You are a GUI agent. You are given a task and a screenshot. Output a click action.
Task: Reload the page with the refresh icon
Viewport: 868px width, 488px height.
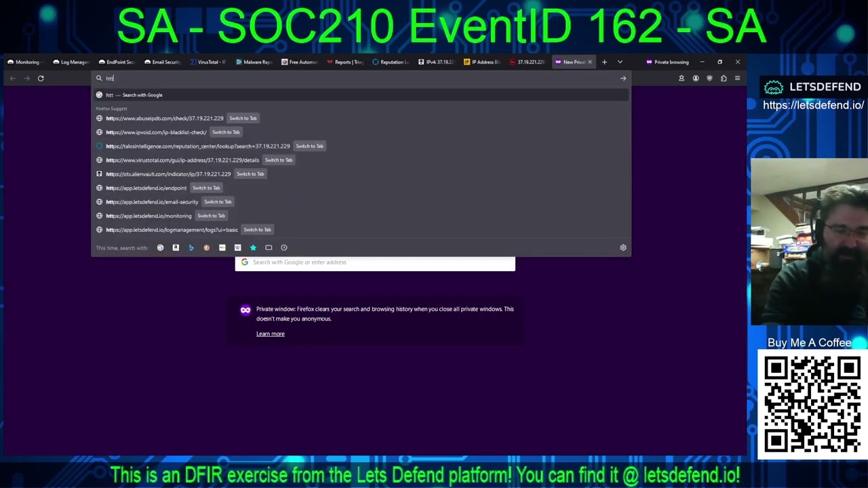(41, 78)
